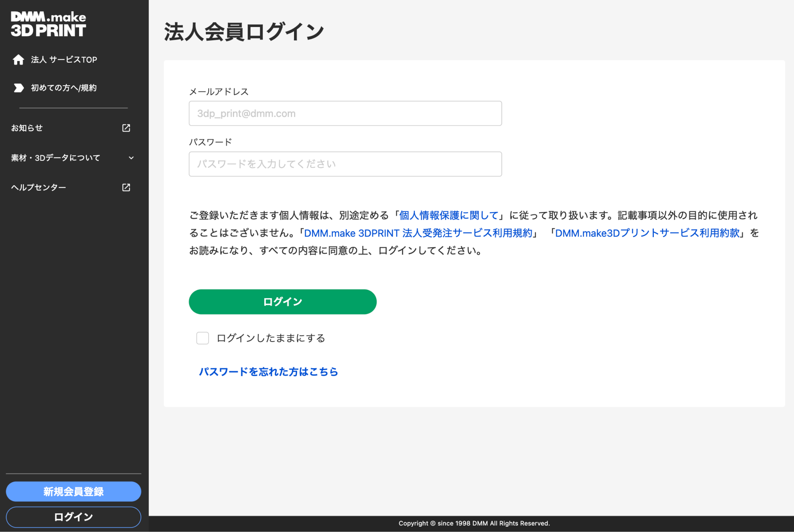
Task: Focus the メールアドレス input field
Action: click(345, 113)
